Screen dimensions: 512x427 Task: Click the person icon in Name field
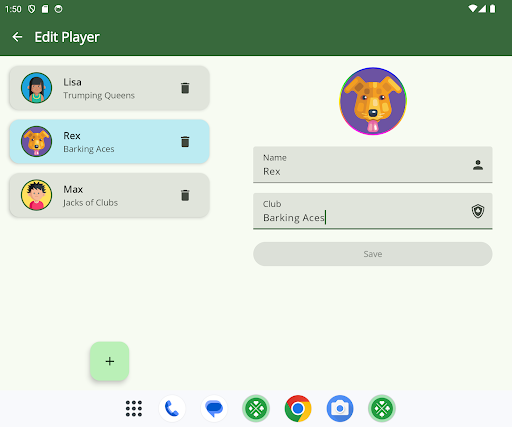[x=478, y=165]
